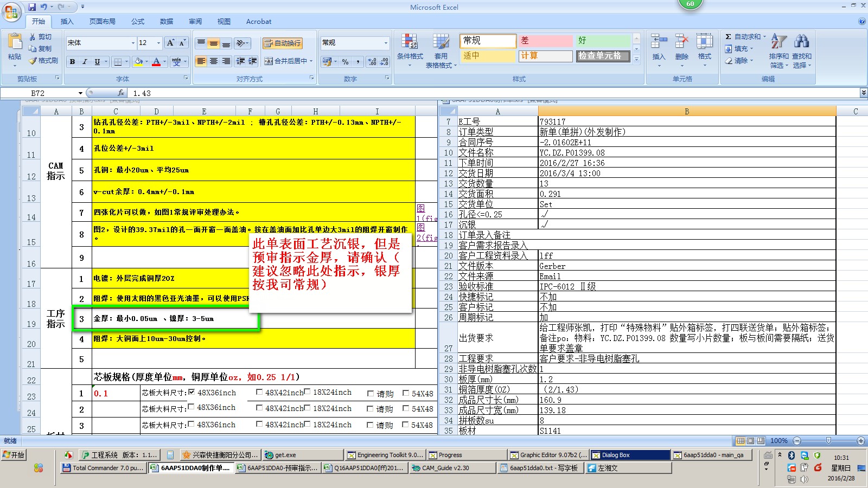Check 请购 box in core row 1
This screenshot has width=868, height=488.
(371, 394)
